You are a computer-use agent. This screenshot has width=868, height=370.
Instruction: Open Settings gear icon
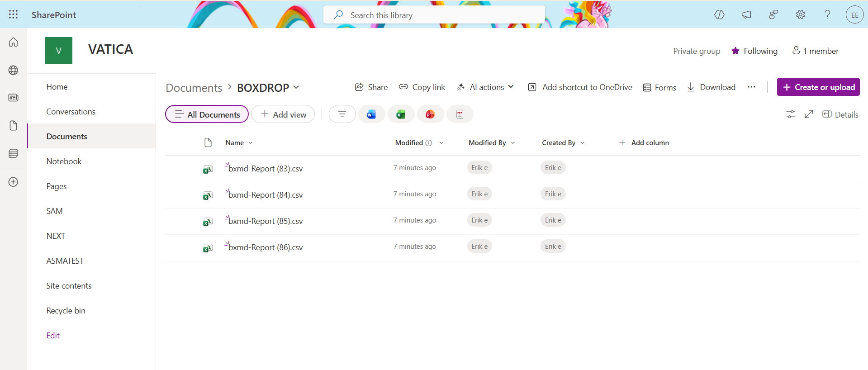click(x=801, y=15)
